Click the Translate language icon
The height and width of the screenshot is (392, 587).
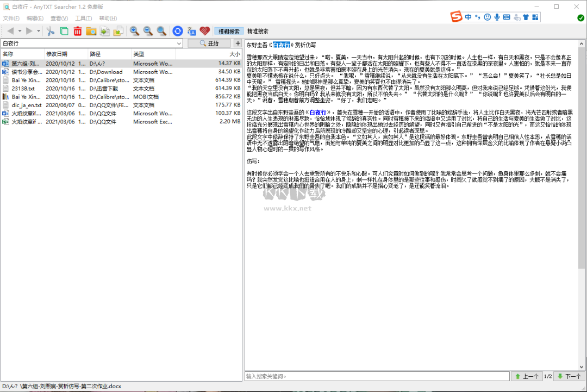[x=191, y=31]
